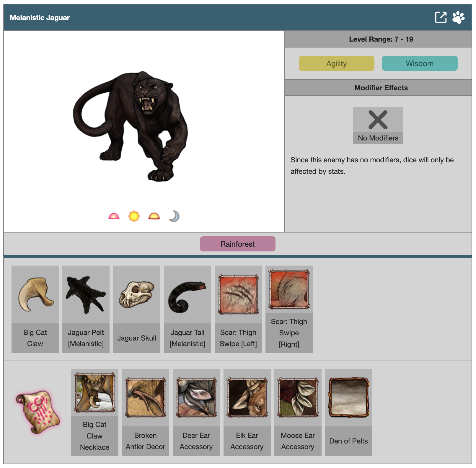The height and width of the screenshot is (468, 476).
Task: Click the glowing pink recipe scroll icon
Action: click(x=38, y=412)
